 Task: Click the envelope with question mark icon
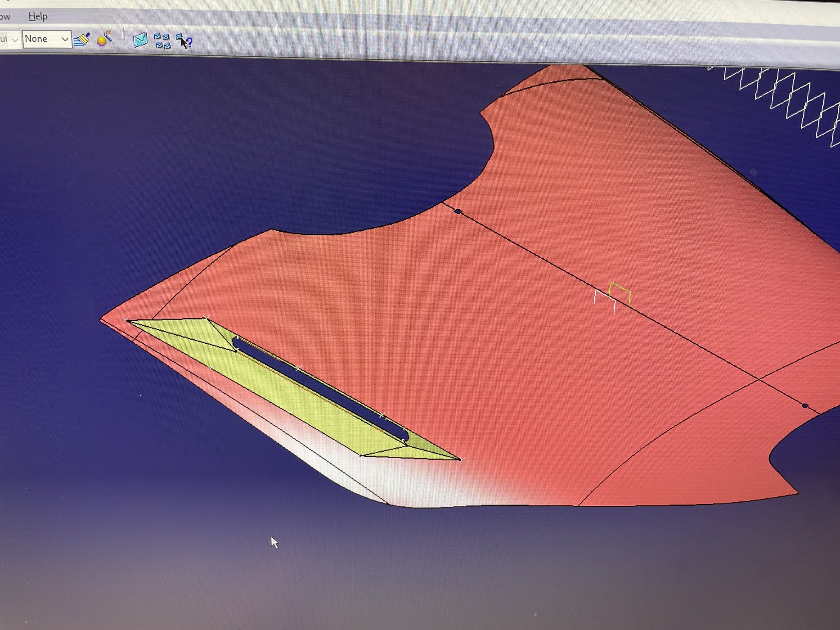pos(184,41)
